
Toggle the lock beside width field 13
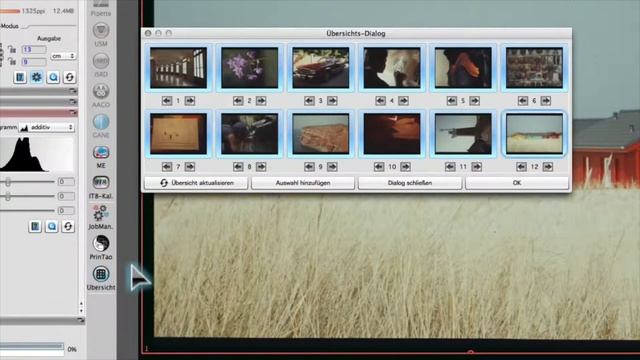click(12, 50)
